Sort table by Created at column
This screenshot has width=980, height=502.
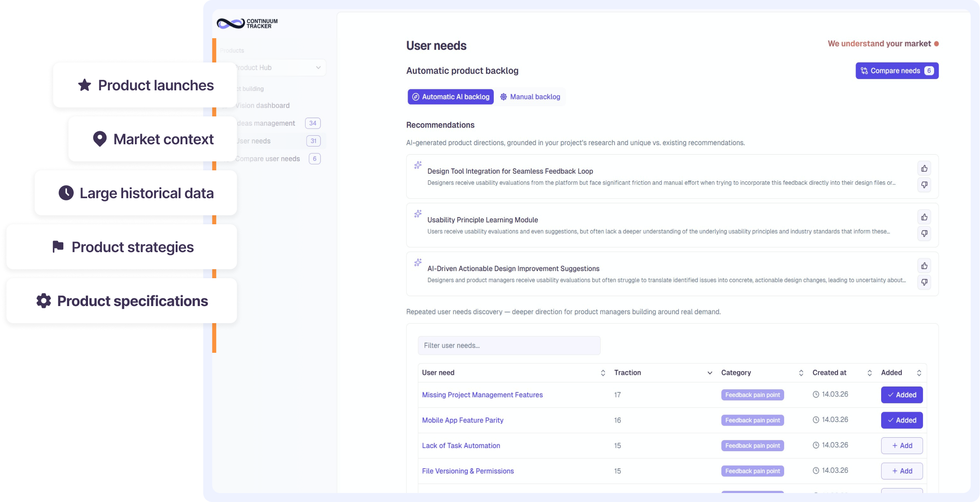[869, 373]
